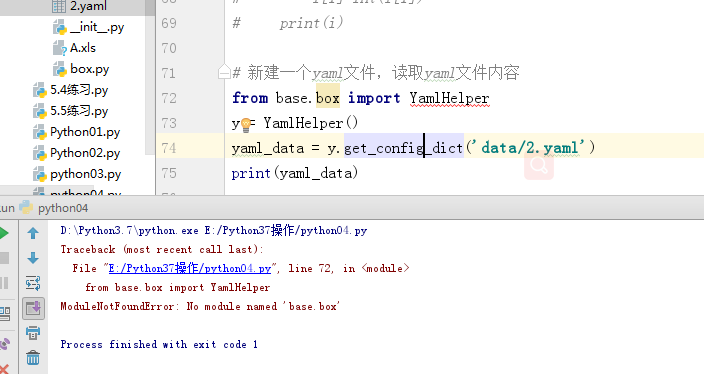Toggle the soft-wrap icon in run panel
The image size is (704, 374).
tap(33, 283)
